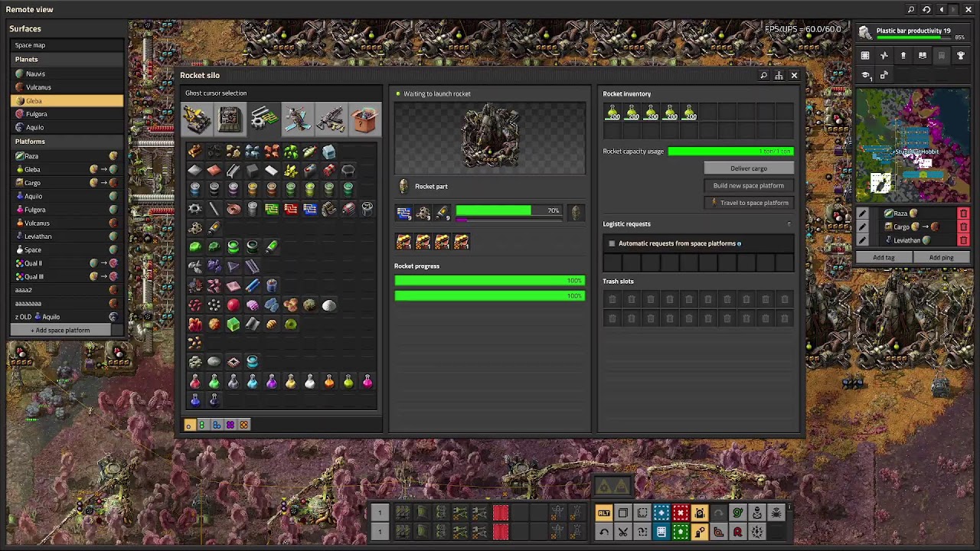Open the Raza platform entry
This screenshot has height=551, width=980.
pos(67,156)
